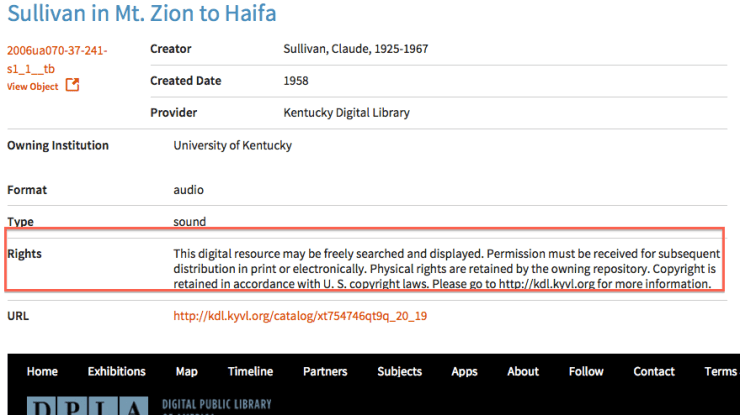Click the Creator field label

(x=170, y=49)
